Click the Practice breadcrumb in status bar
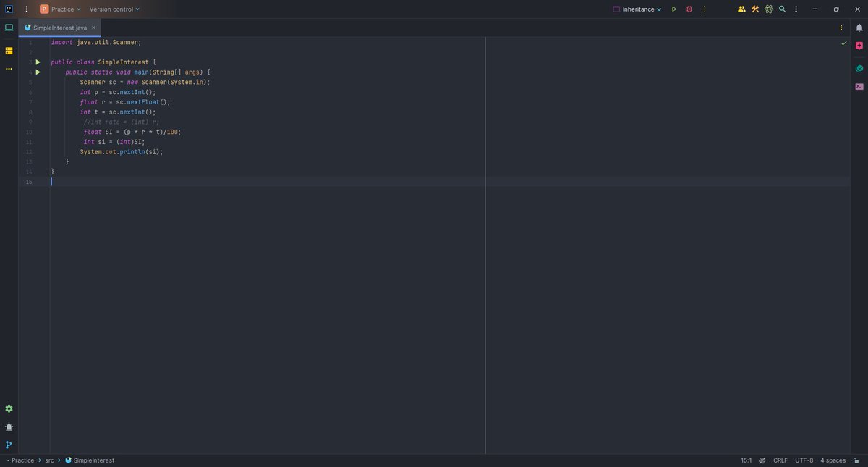Viewport: 868px width, 467px height. (22, 460)
